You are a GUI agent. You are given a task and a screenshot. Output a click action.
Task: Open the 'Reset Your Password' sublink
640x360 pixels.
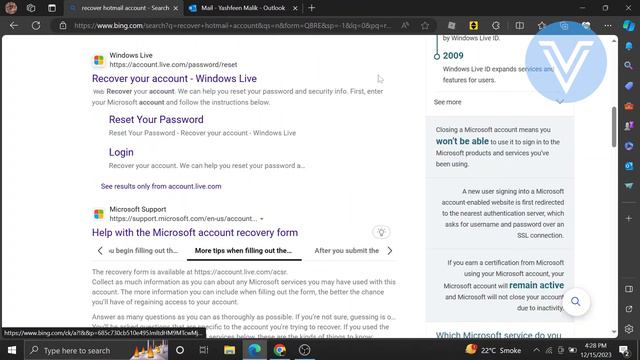point(156,120)
